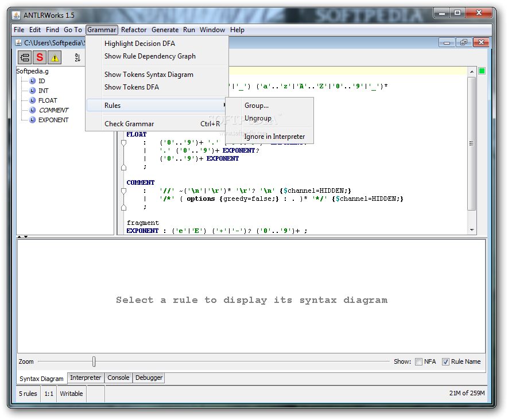Click the editor vertical scrollbar thumb

[472, 143]
